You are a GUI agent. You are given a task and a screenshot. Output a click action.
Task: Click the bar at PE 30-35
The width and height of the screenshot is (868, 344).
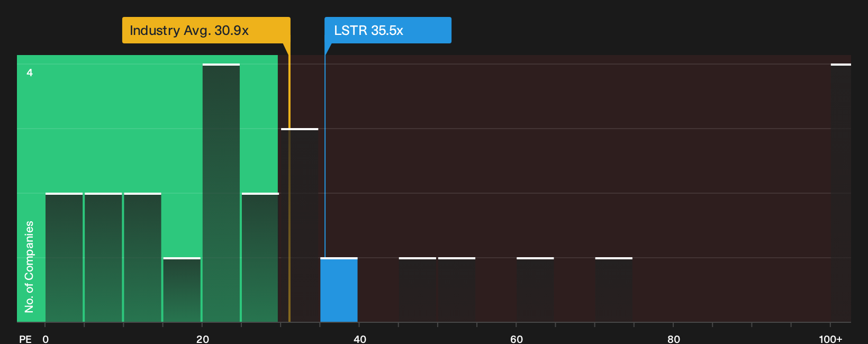click(x=300, y=225)
